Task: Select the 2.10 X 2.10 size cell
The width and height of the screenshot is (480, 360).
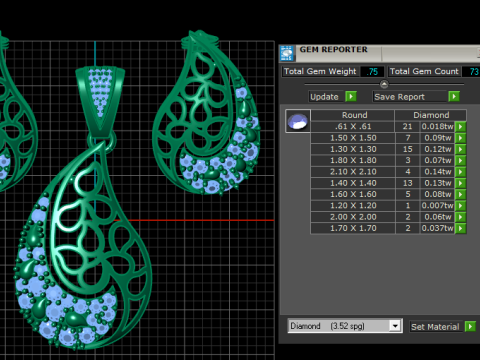Action: pos(353,172)
